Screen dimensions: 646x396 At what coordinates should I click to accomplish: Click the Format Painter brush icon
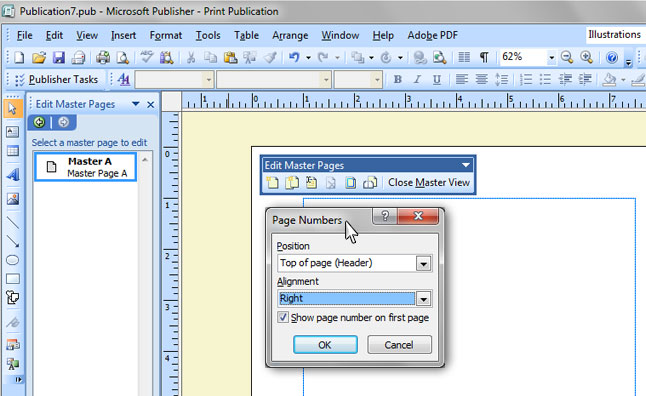click(x=270, y=57)
